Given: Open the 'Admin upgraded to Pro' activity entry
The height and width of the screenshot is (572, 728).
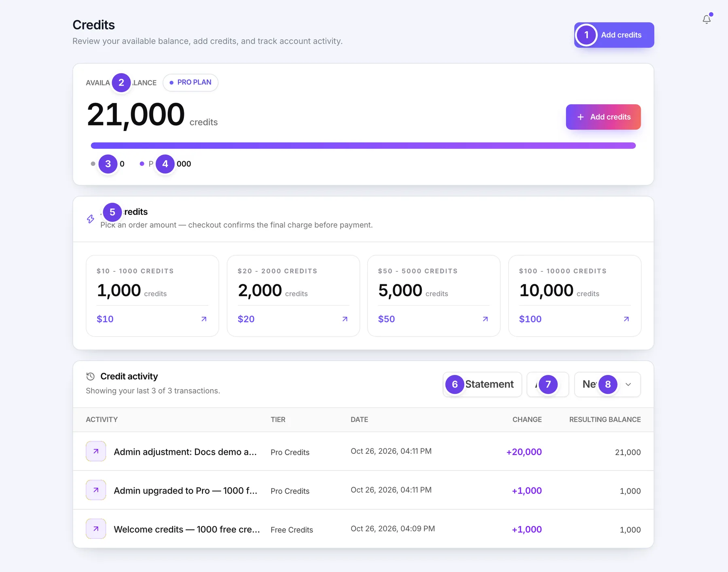Looking at the screenshot, I should 186,491.
